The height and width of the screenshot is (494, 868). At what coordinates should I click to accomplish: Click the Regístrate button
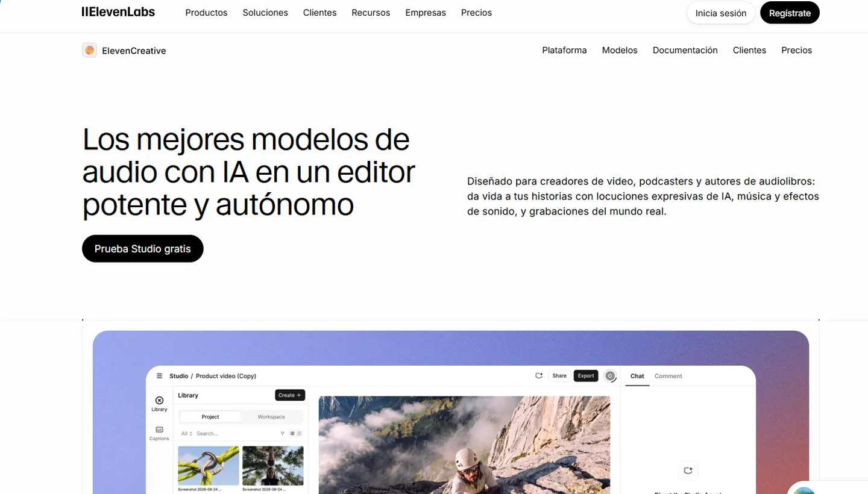[790, 13]
